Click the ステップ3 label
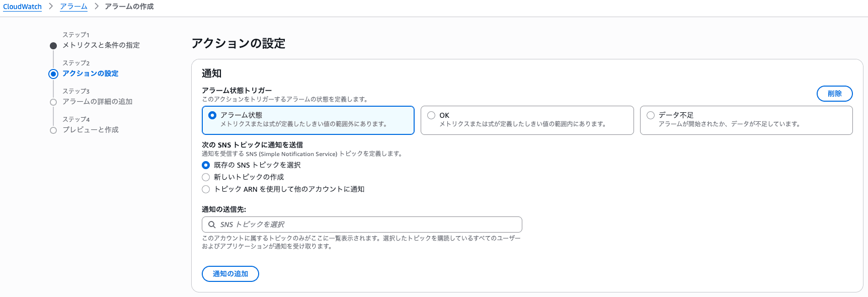Image resolution: width=868 pixels, height=297 pixels. tap(76, 91)
